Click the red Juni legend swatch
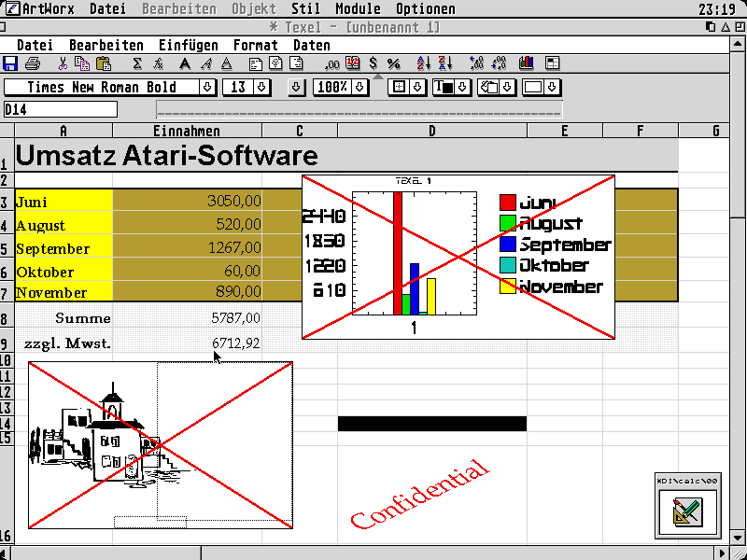 (508, 203)
